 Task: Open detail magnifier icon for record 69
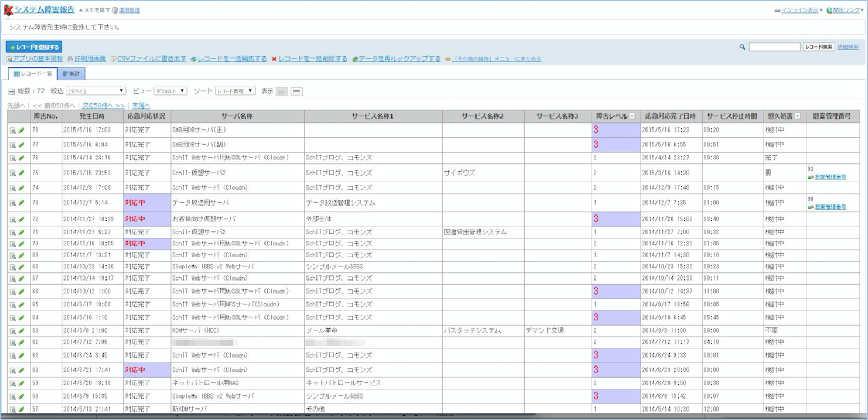(13, 255)
